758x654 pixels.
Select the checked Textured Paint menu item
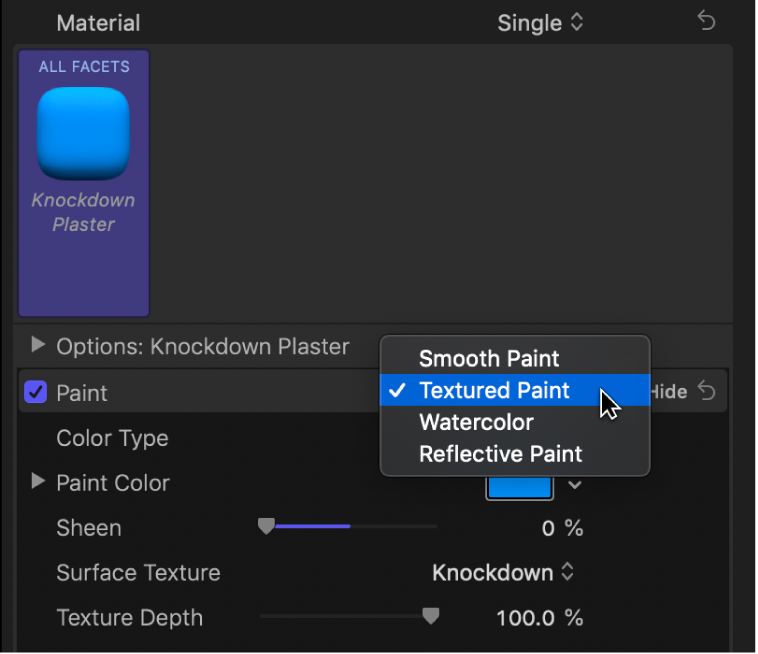pyautogui.click(x=494, y=390)
